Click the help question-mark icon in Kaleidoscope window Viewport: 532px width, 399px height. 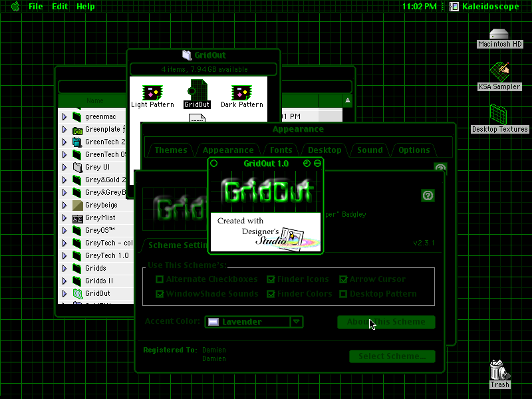coord(428,196)
